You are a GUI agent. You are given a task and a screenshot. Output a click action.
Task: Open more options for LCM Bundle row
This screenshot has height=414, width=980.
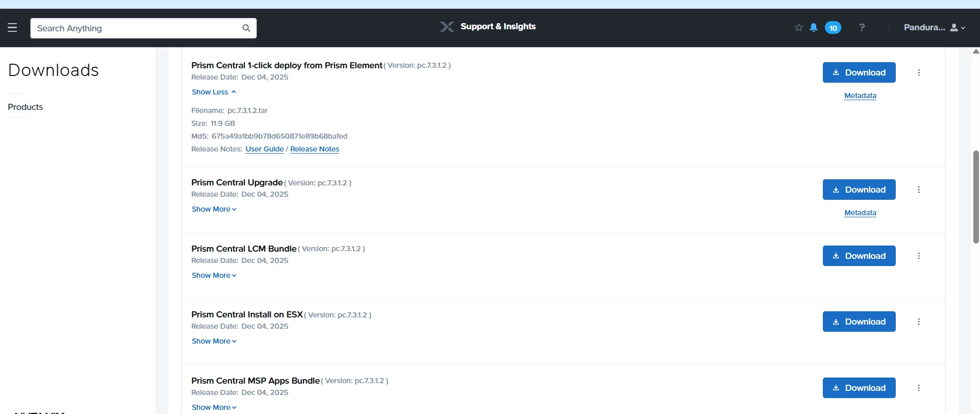pyautogui.click(x=919, y=256)
